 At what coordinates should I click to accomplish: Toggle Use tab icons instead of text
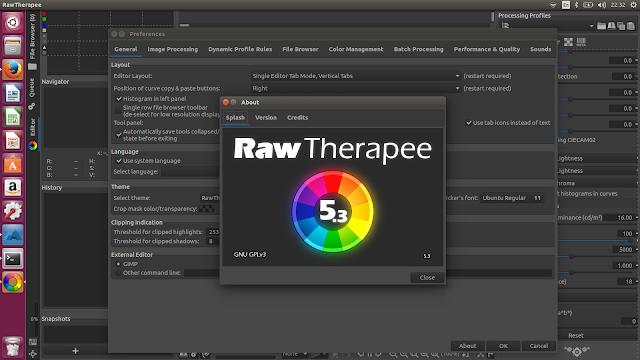click(469, 123)
